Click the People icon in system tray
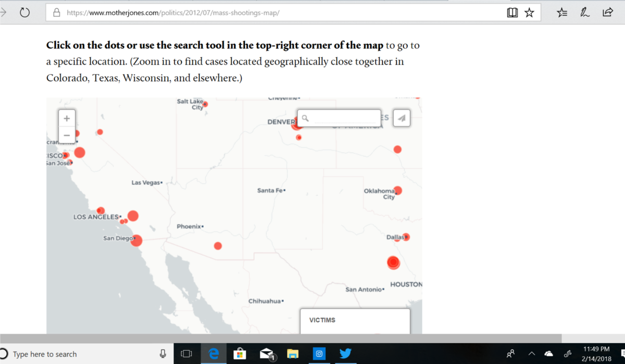 (511, 354)
